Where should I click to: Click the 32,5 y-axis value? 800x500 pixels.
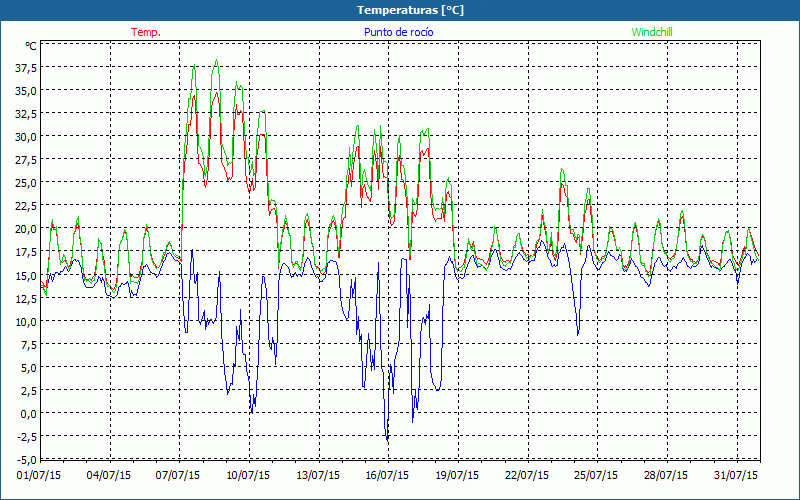26,113
